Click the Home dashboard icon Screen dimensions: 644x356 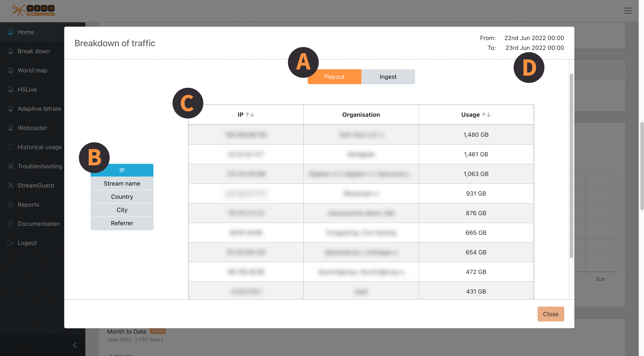10,32
